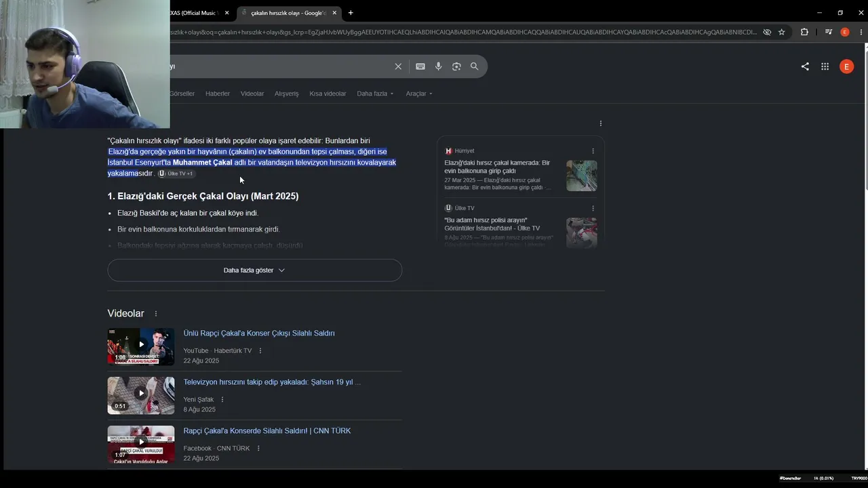Screen dimensions: 868x488
Task: Switch to the Official Music browser tab
Action: tap(193, 13)
